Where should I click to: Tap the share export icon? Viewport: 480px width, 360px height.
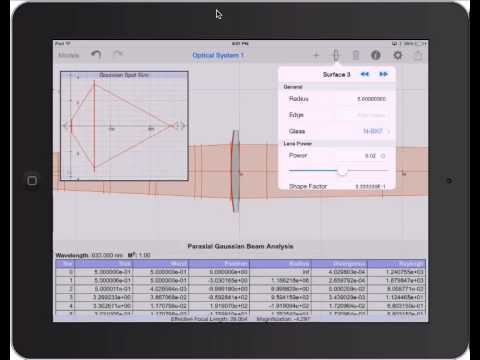pyautogui.click(x=418, y=55)
